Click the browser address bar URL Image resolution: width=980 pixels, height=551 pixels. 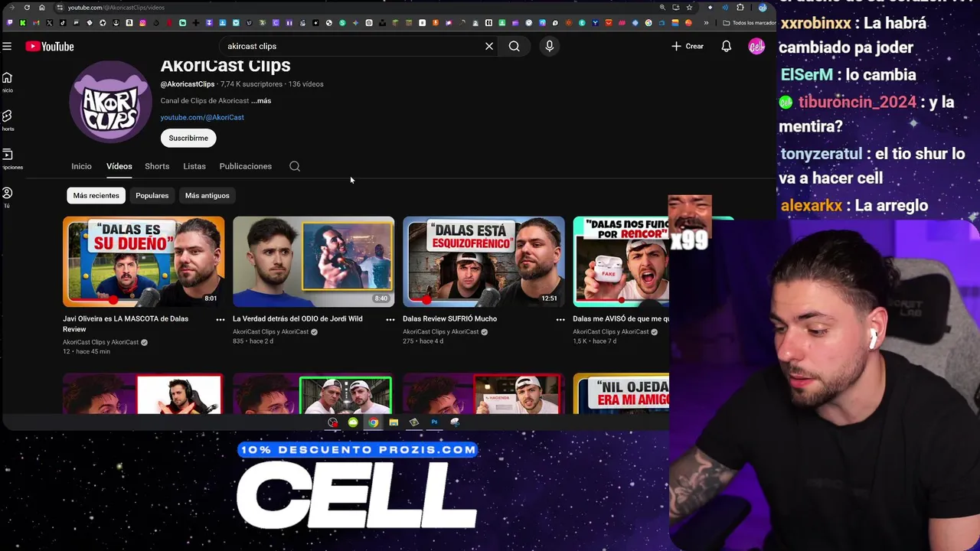pos(116,8)
